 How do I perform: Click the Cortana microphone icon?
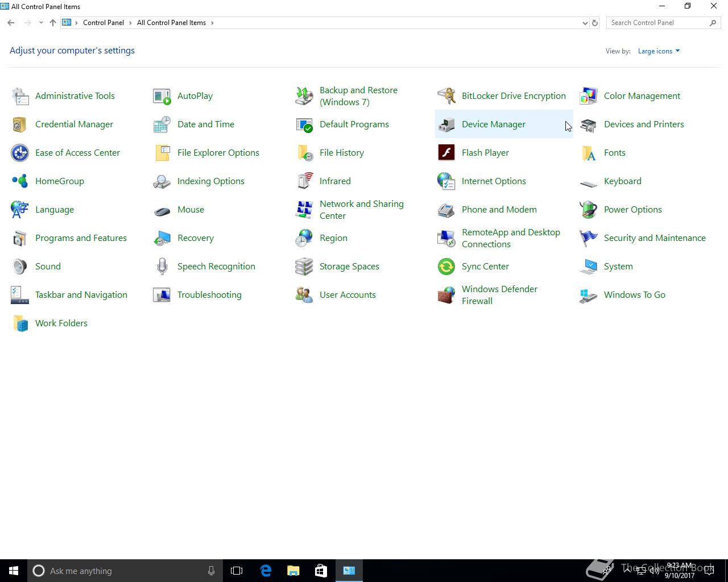click(x=211, y=571)
